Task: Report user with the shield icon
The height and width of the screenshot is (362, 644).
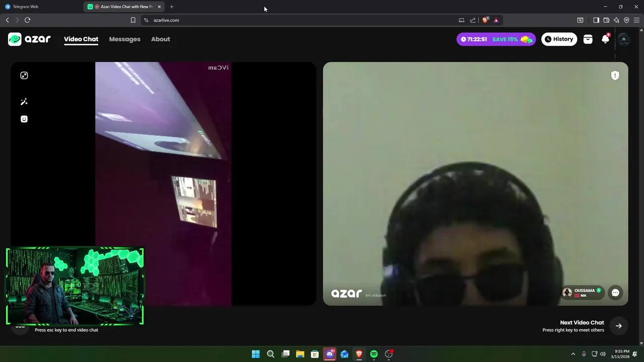Action: tap(615, 75)
